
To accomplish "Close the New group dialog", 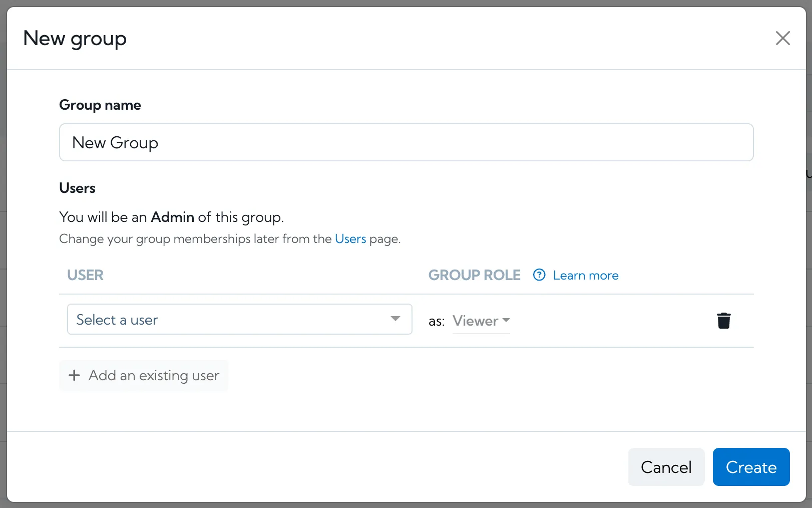I will 782,38.
